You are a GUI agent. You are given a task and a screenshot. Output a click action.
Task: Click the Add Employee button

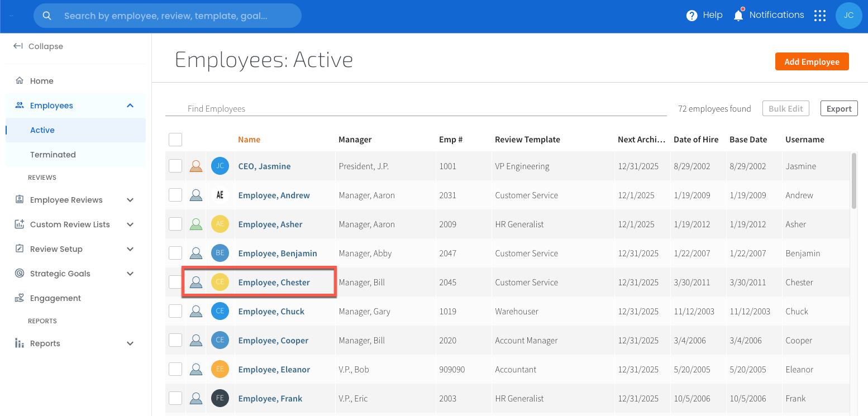[812, 62]
